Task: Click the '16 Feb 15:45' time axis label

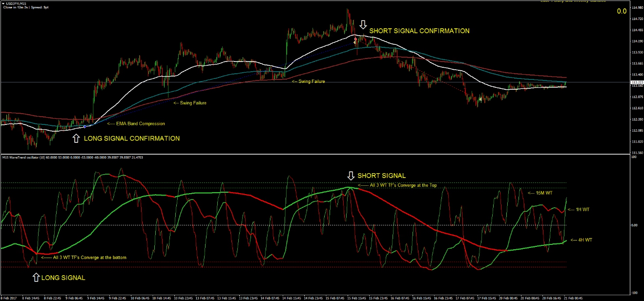Action: point(421,298)
